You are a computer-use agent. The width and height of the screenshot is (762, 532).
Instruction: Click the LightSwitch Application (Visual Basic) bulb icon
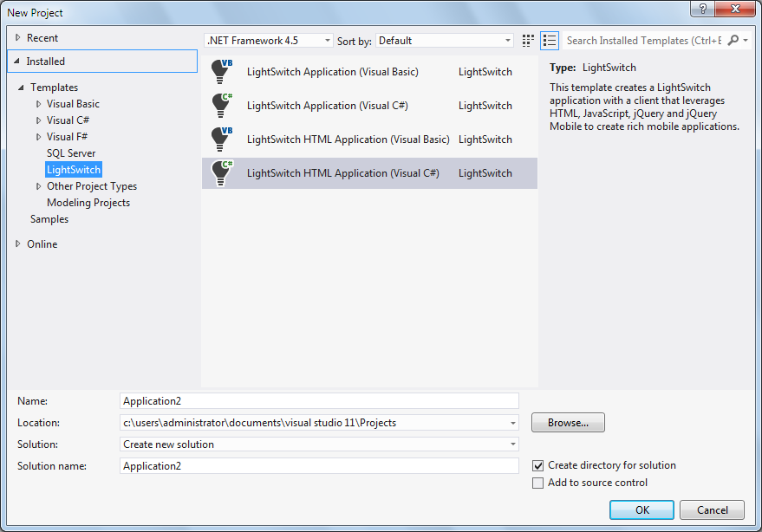(222, 72)
